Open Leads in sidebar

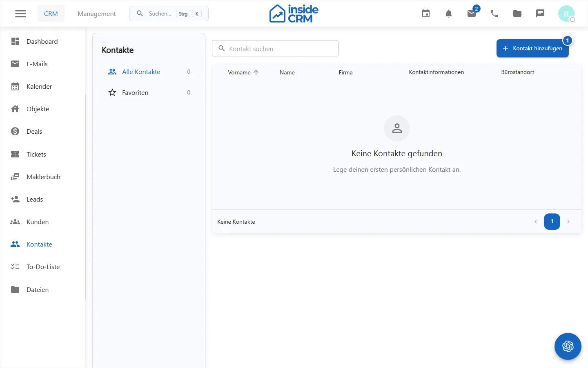42,199
